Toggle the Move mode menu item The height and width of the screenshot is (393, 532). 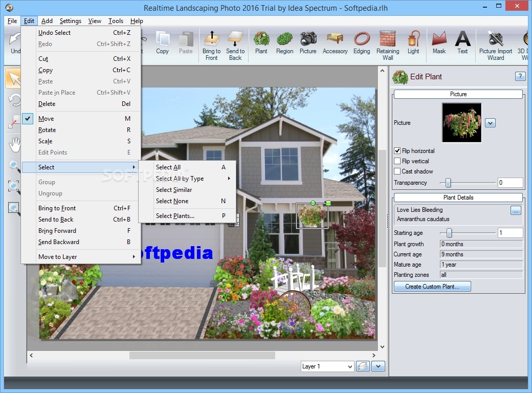[x=81, y=118]
